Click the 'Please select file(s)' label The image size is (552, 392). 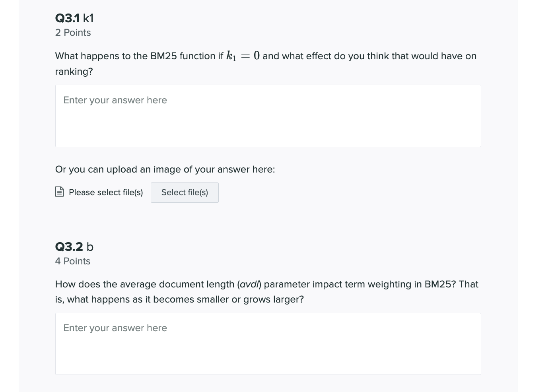click(105, 192)
